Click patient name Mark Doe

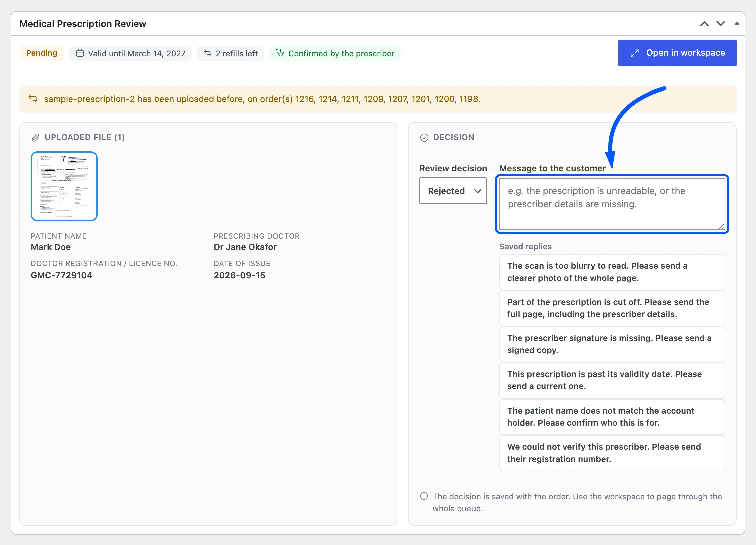tap(51, 247)
